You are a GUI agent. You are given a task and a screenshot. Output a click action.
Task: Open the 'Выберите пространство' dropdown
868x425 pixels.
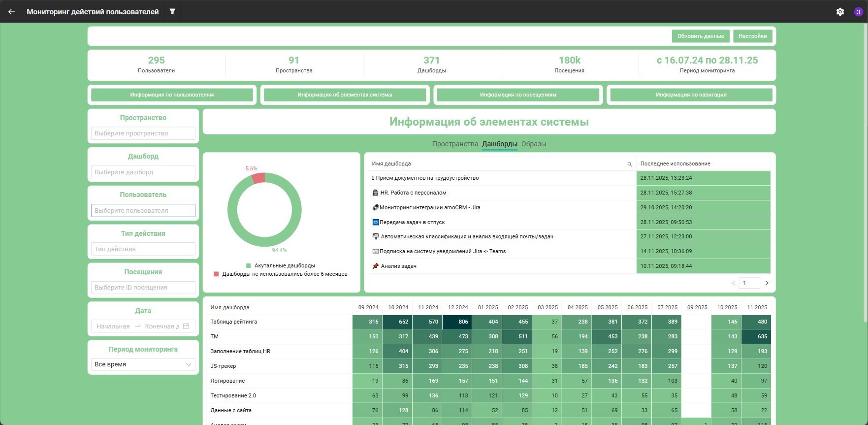[143, 133]
